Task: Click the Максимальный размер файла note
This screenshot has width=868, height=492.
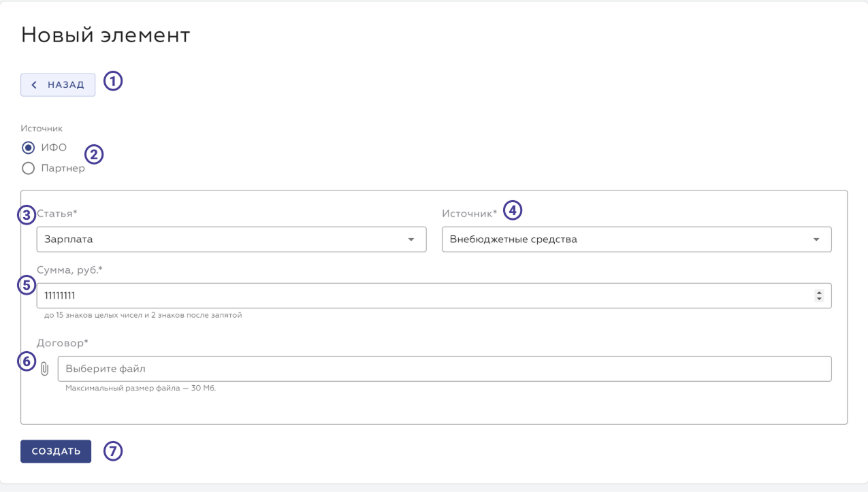Action: click(x=140, y=389)
